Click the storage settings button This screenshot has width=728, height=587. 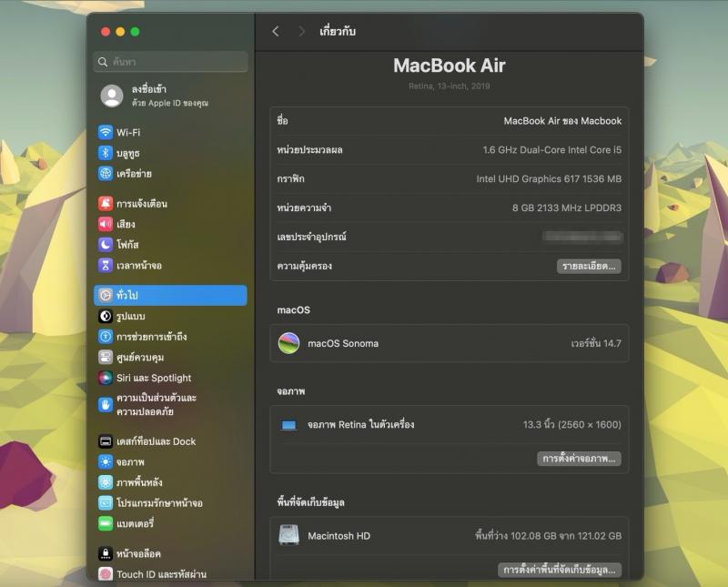point(560,570)
